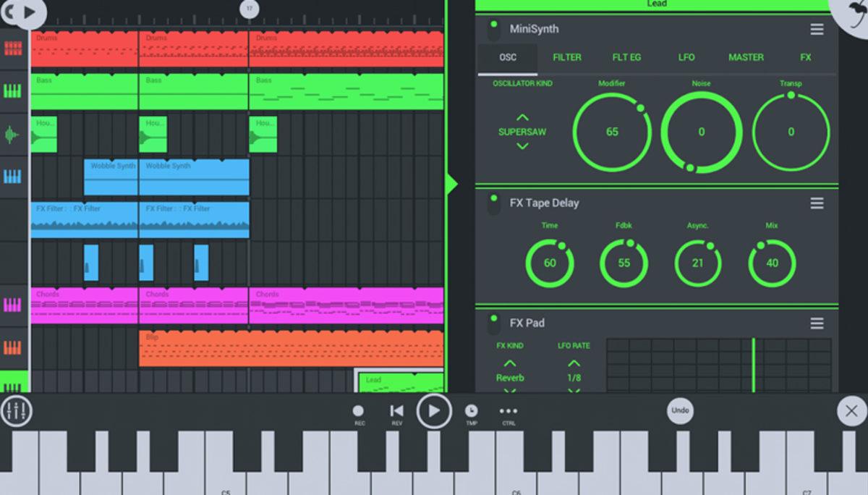This screenshot has height=495, width=868.
Task: Start playback with the Play button
Action: click(435, 410)
